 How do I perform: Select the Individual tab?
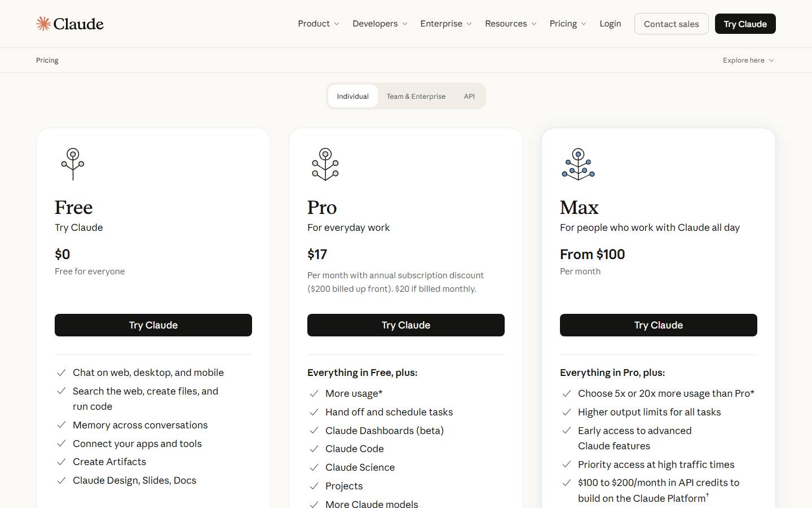pyautogui.click(x=353, y=97)
